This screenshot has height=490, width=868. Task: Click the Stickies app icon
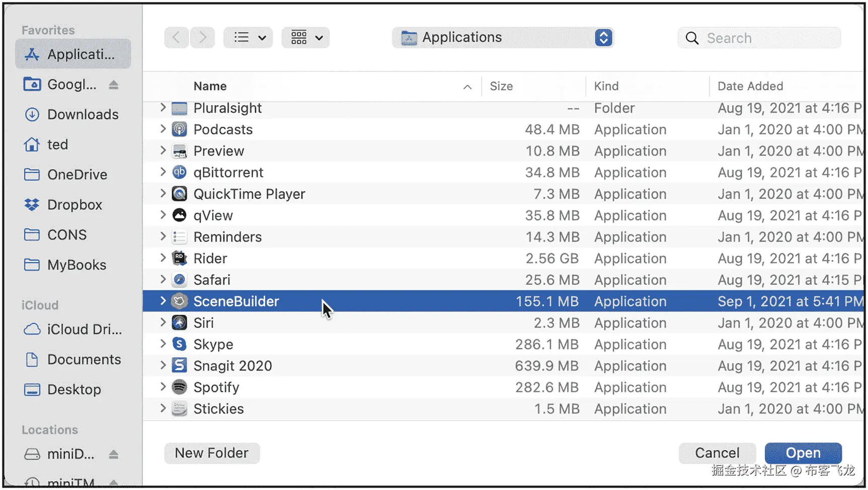pyautogui.click(x=179, y=409)
